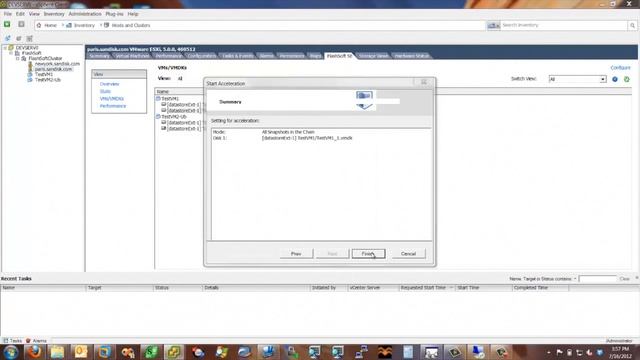Open the Switch View dropdown
This screenshot has height=360, width=640.
602,79
